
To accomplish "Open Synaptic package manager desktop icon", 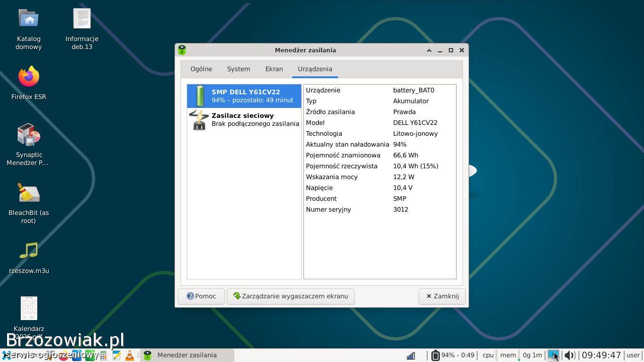I will click(29, 135).
